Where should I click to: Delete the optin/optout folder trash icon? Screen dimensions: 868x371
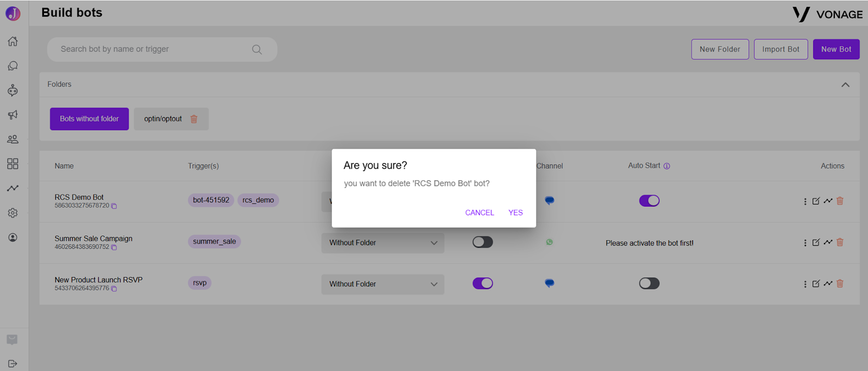coord(194,119)
